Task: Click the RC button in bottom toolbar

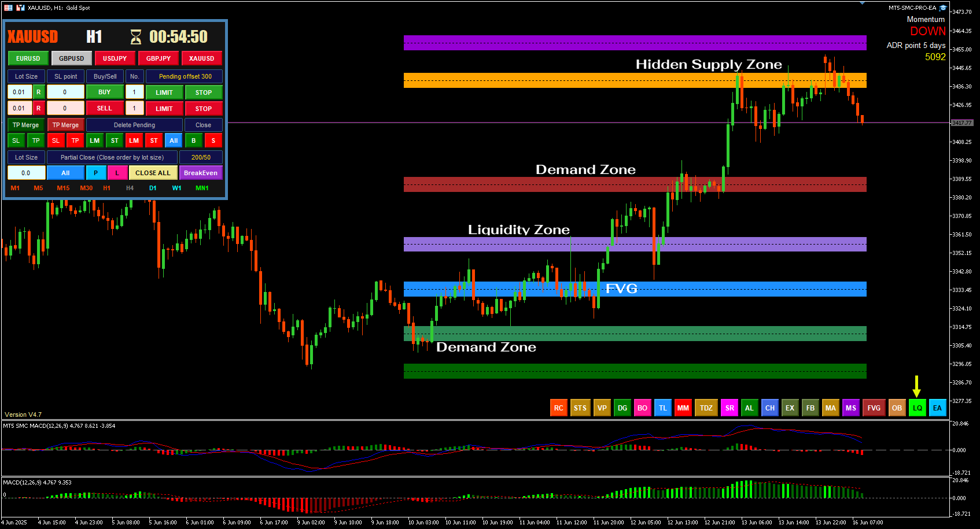Action: pyautogui.click(x=558, y=408)
